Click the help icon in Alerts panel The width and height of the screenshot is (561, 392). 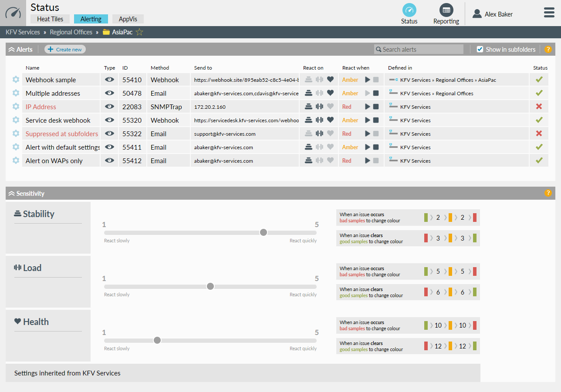click(x=548, y=50)
